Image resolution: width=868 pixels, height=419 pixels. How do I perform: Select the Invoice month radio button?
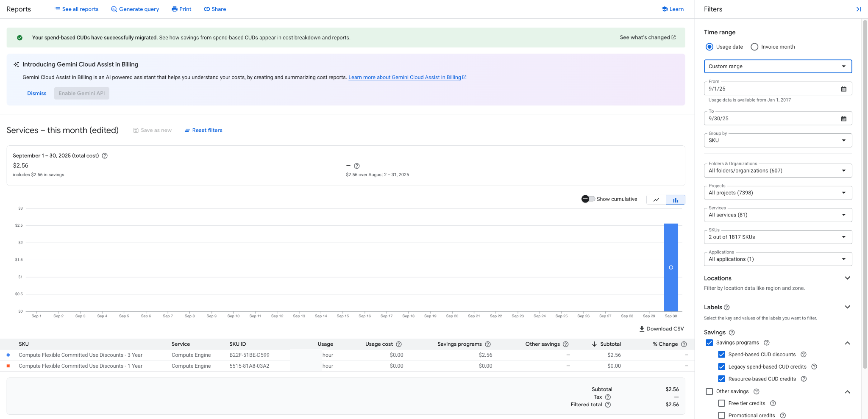[x=754, y=47]
